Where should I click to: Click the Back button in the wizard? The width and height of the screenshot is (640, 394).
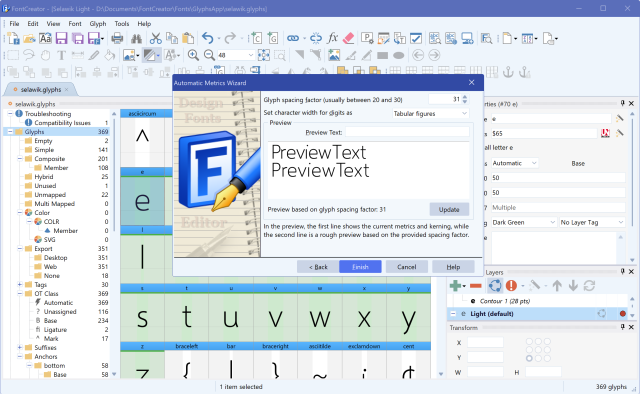pos(318,267)
